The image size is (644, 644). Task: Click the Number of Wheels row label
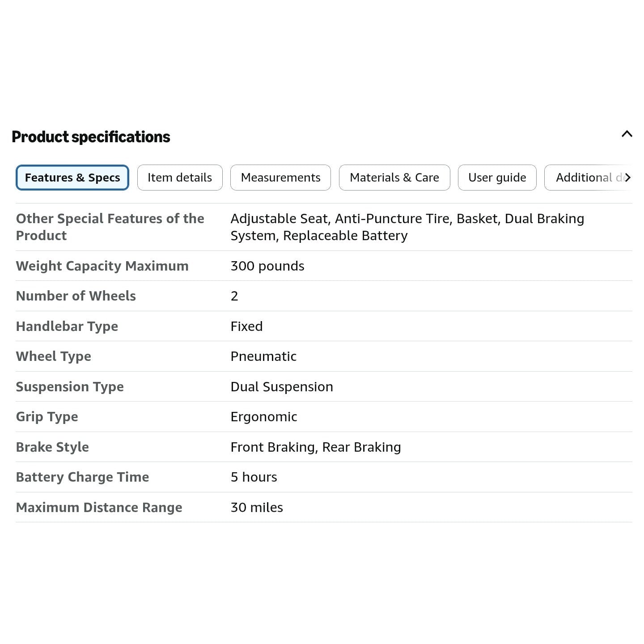pyautogui.click(x=76, y=296)
